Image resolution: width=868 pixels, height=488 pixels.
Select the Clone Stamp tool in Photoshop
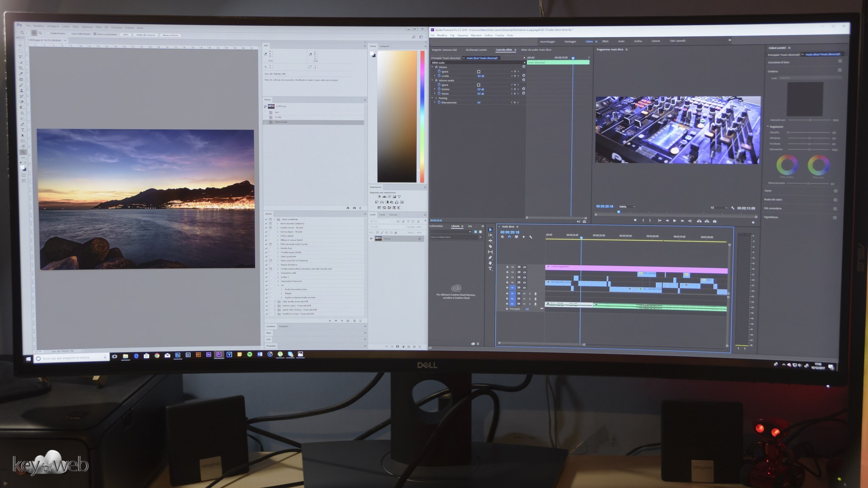pyautogui.click(x=22, y=90)
